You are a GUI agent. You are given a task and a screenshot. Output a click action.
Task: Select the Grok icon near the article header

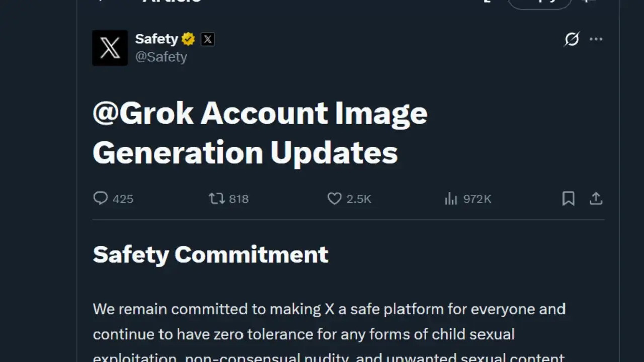pyautogui.click(x=572, y=39)
